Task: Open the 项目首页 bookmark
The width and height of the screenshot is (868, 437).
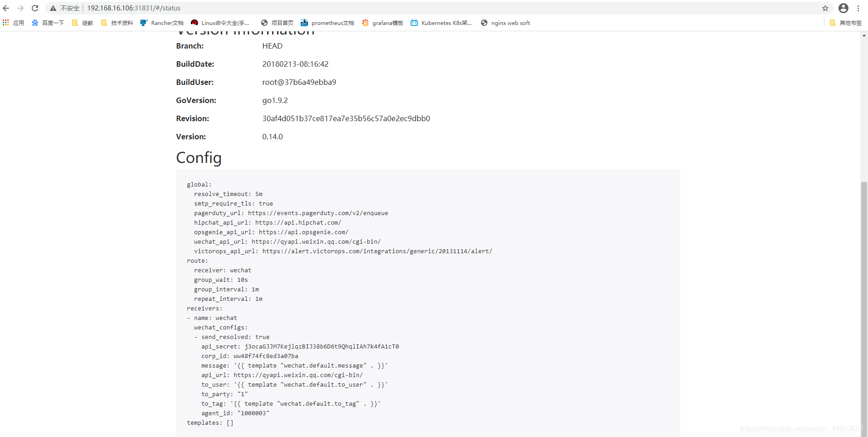Action: pos(277,23)
